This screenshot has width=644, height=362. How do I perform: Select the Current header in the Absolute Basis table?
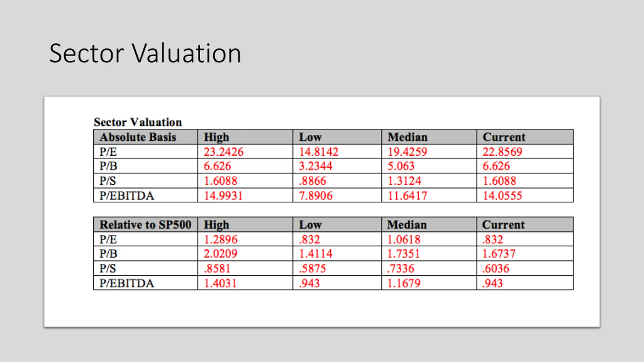(504, 137)
